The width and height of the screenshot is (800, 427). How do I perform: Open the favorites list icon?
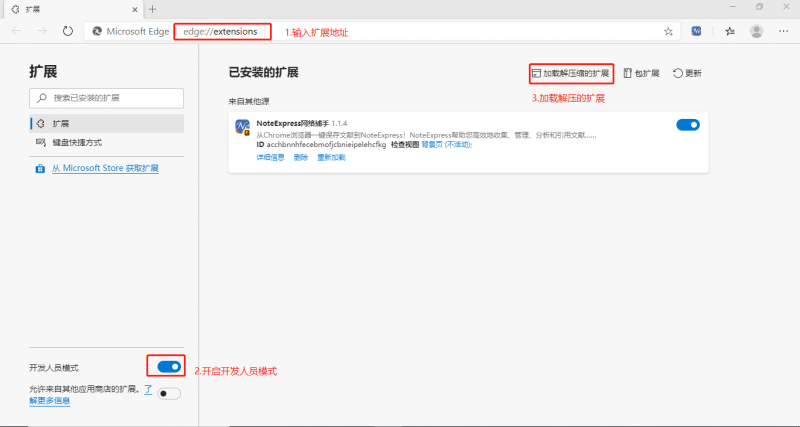[x=730, y=31]
